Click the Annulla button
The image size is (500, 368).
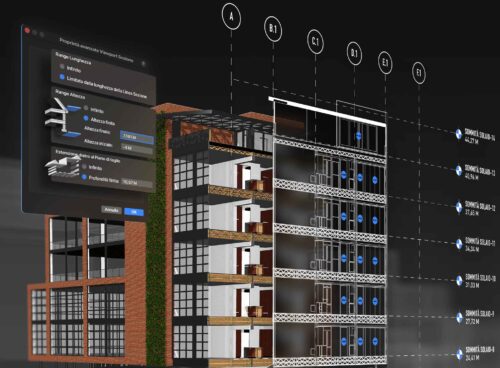click(x=112, y=210)
